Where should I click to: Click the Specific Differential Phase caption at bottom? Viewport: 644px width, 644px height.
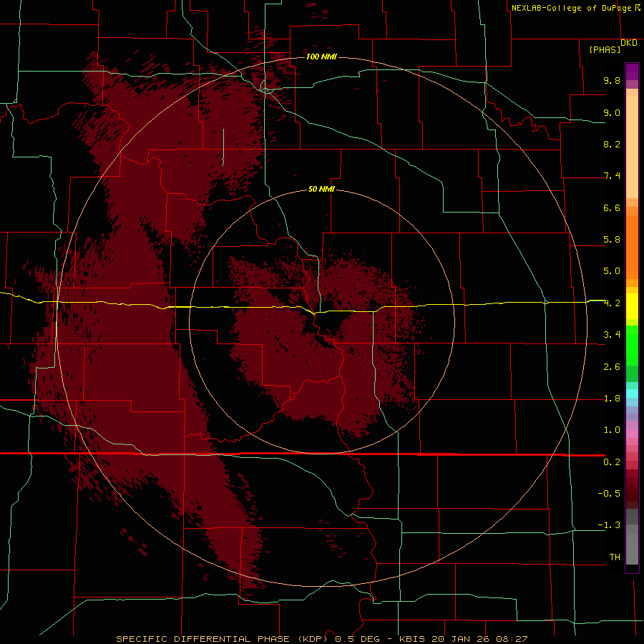(x=321, y=639)
